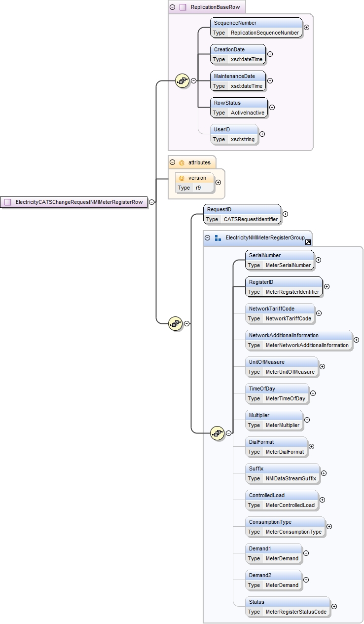Expand the Status element

click(334, 607)
